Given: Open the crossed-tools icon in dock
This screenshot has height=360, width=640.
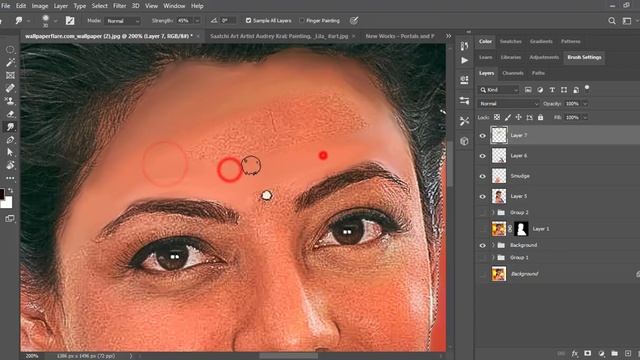Looking at the screenshot, I should click(464, 121).
